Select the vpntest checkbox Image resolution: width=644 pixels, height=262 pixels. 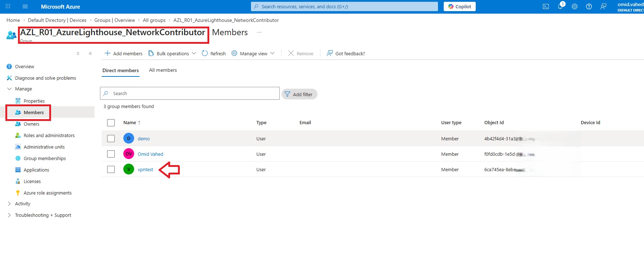111,169
